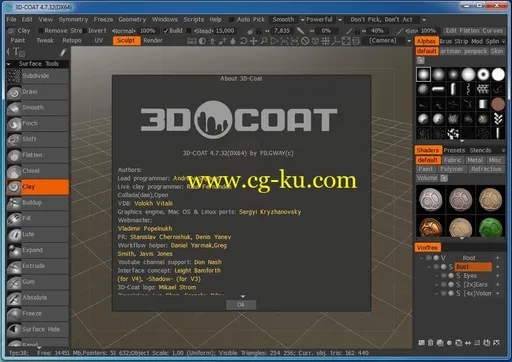The height and width of the screenshot is (362, 512).
Task: Pick the Pinch sculpting tool
Action: [37, 123]
